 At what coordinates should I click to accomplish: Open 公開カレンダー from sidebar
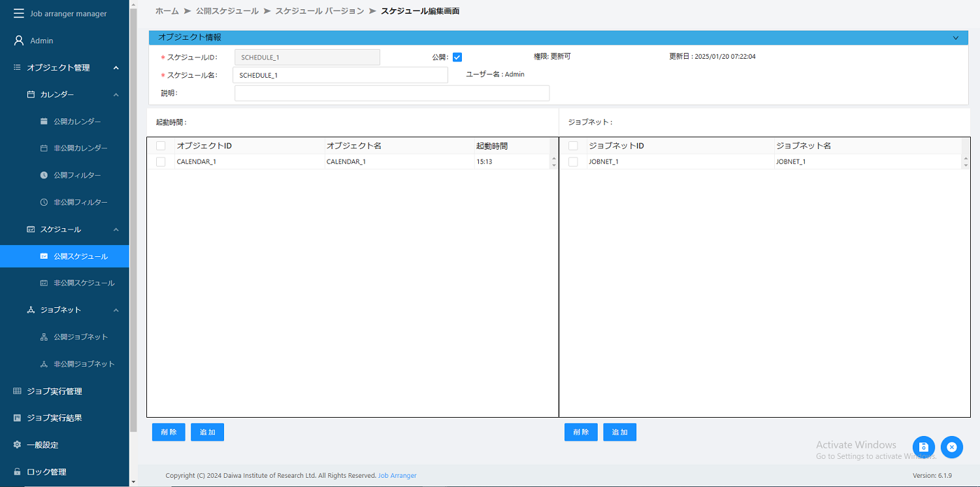pyautogui.click(x=77, y=122)
